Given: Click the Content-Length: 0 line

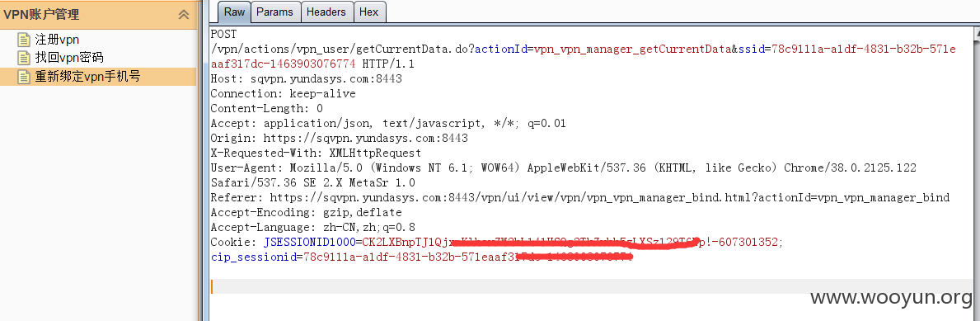Looking at the screenshot, I should click(x=267, y=109).
